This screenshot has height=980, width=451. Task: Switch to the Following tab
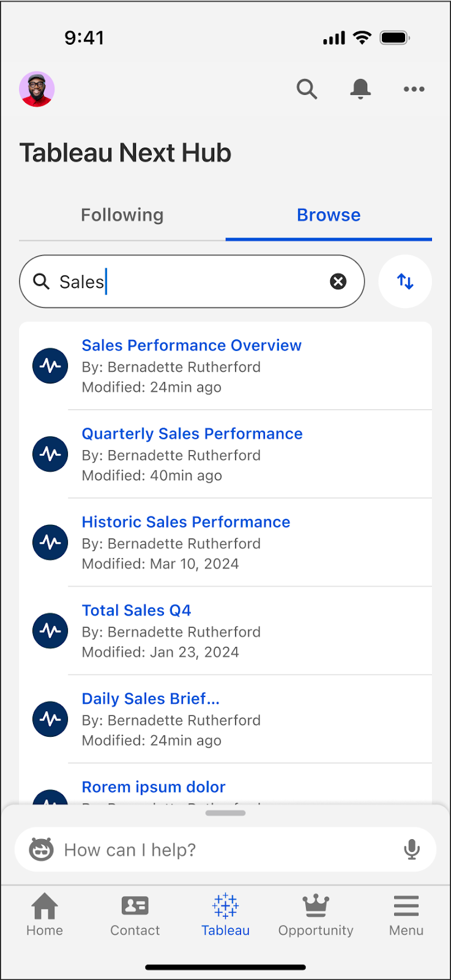tap(122, 215)
